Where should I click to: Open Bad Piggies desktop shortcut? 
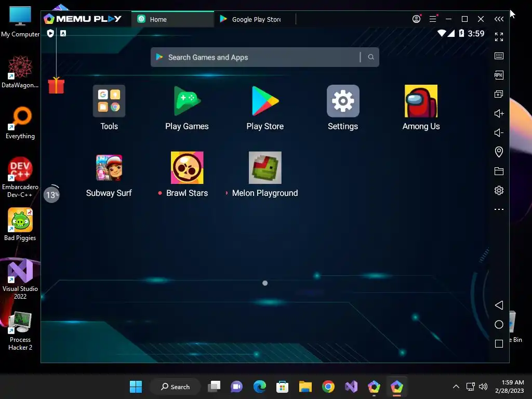coord(20,224)
